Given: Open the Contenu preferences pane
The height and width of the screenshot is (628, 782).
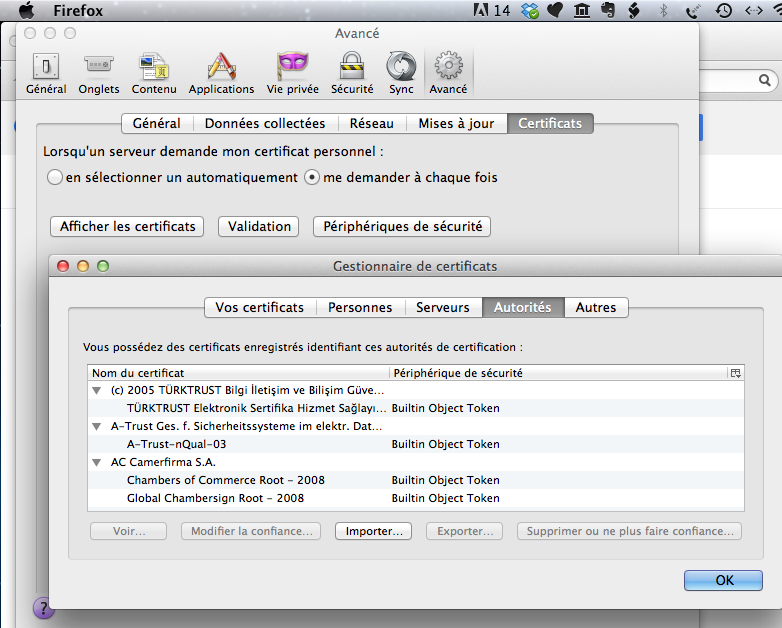Looking at the screenshot, I should click(x=154, y=73).
